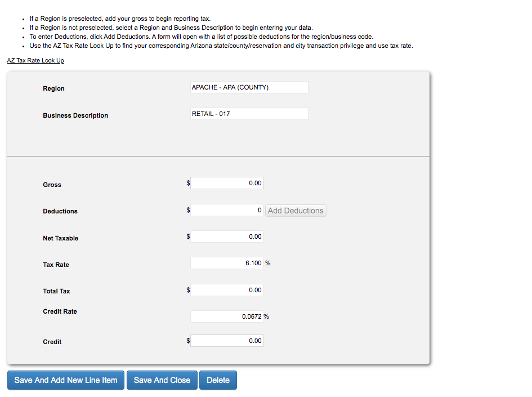The width and height of the screenshot is (532, 397).
Task: Click the Delete button
Action: point(218,380)
